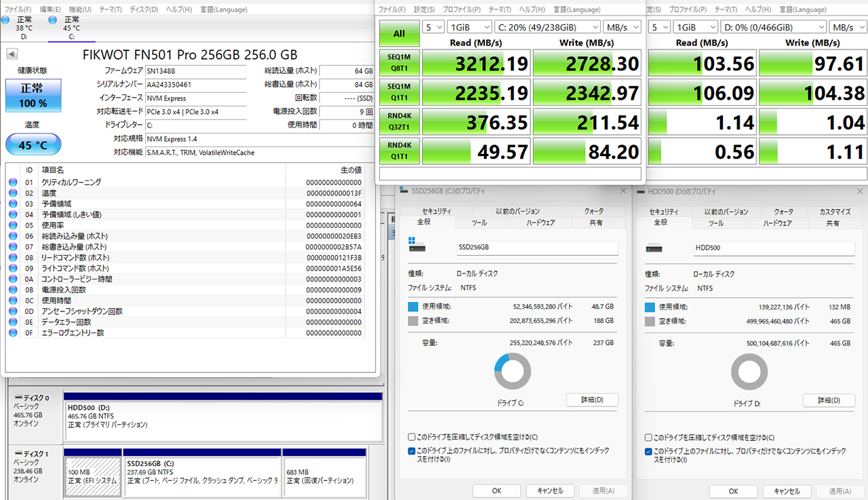
Task: Run the RND4K Q1T1 test
Action: (399, 151)
